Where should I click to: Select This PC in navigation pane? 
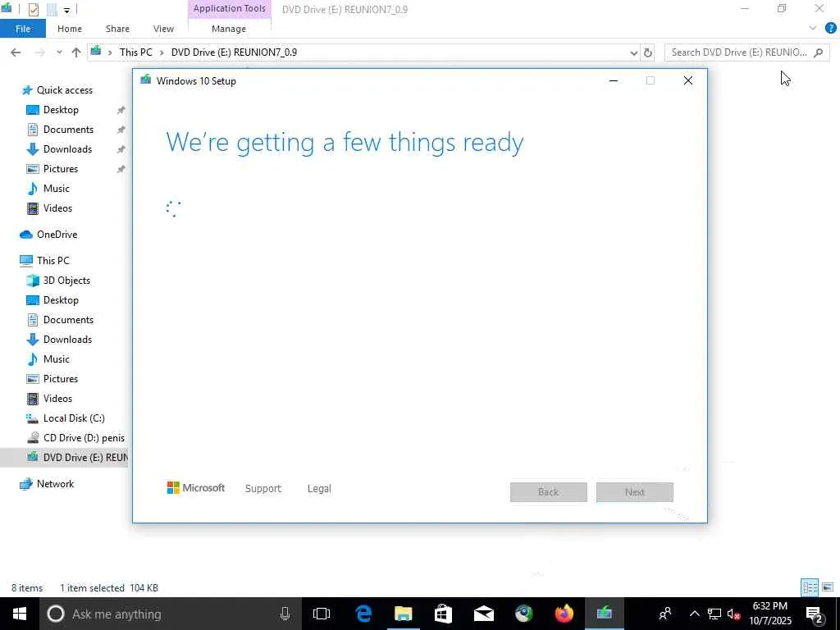[53, 261]
